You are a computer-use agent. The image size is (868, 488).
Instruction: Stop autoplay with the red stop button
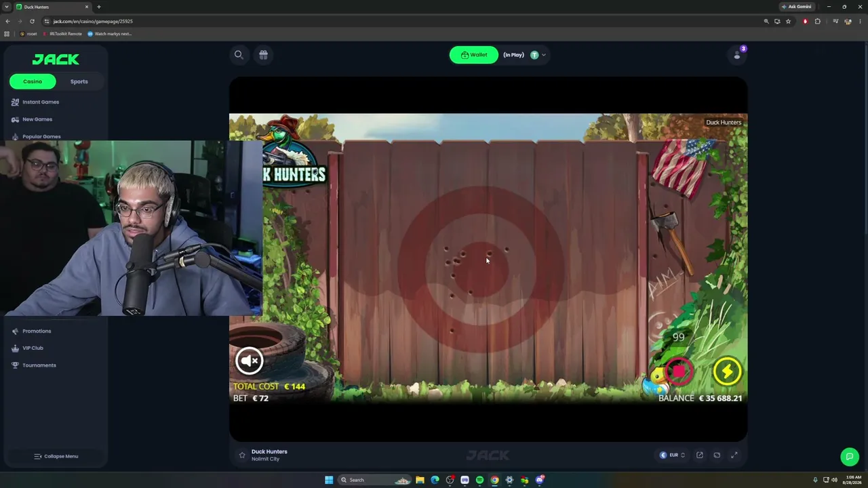pyautogui.click(x=679, y=371)
